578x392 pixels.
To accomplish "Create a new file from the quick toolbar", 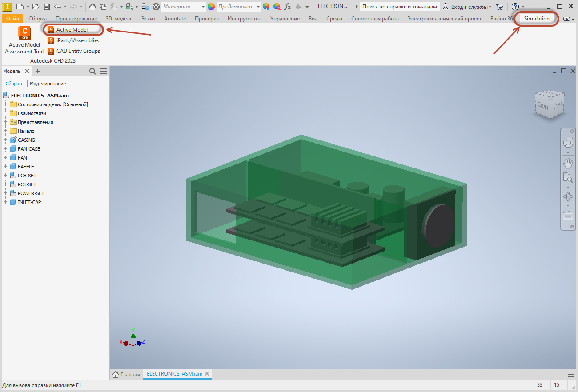I will tap(20, 7).
